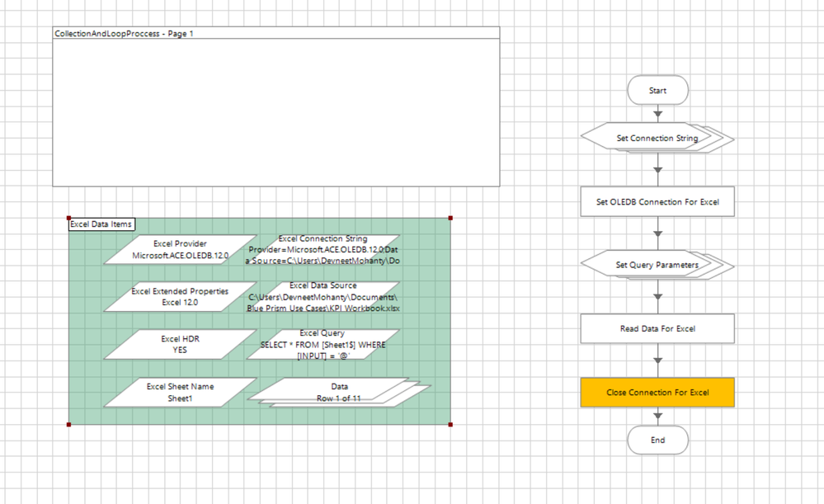The image size is (824, 504).
Task: Click the Excel HDR data item
Action: [180, 345]
